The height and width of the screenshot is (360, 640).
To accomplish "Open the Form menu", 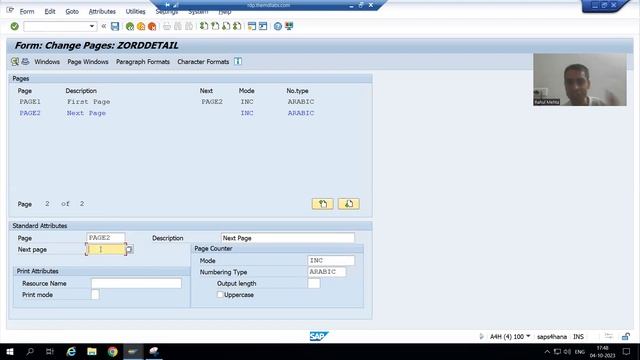I will (x=27, y=11).
